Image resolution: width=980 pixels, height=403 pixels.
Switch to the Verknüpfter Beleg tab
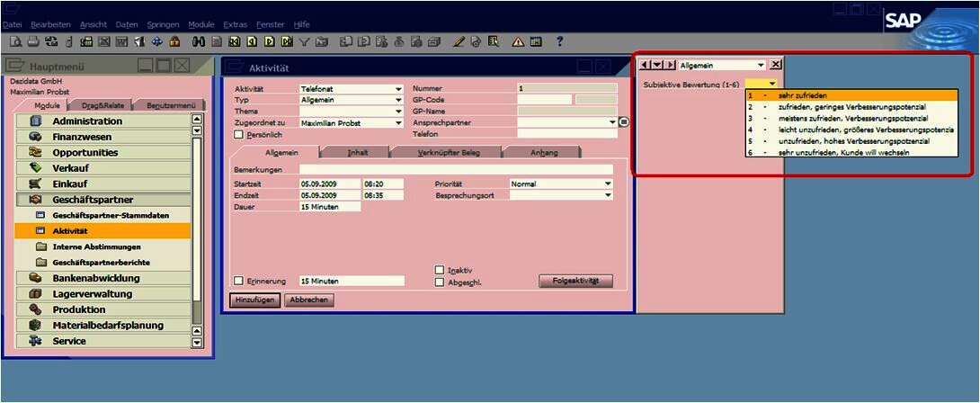point(446,153)
